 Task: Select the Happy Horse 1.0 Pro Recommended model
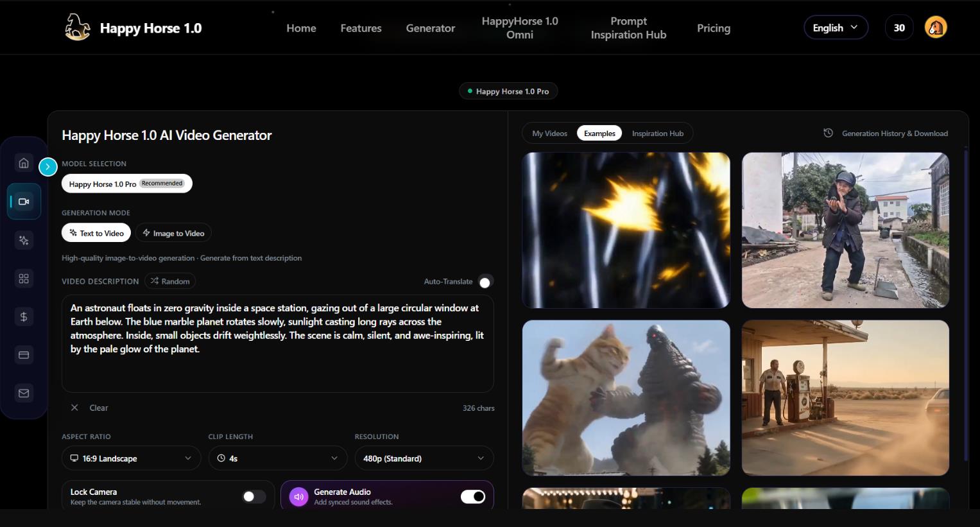coord(127,184)
